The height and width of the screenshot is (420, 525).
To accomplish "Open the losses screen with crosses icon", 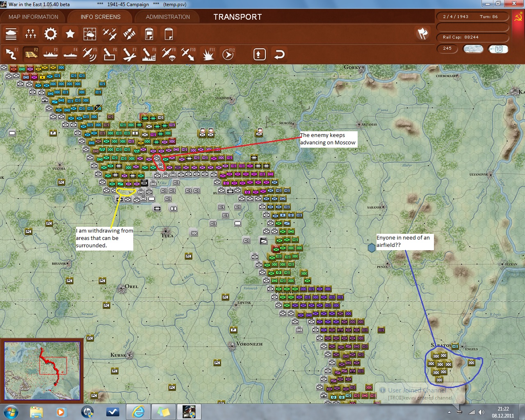I will 31,34.
